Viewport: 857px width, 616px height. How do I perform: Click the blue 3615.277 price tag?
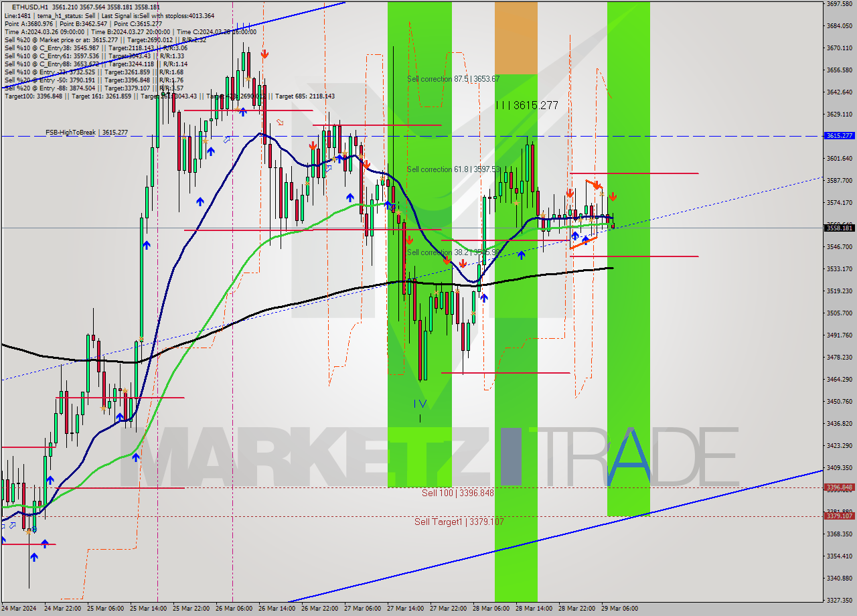point(839,135)
